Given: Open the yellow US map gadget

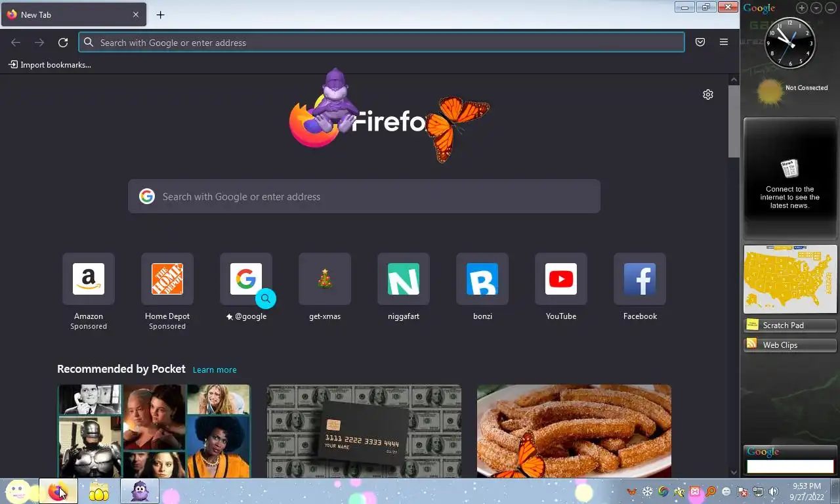Looking at the screenshot, I should (x=790, y=279).
